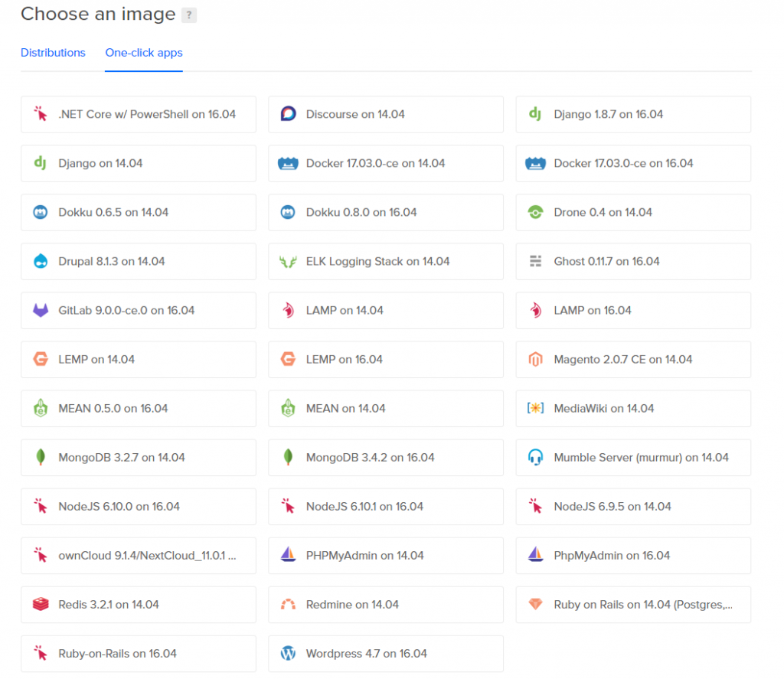Screen dimensions: 784x679
Task: Select Magento 2.0.7 CE on 14.04
Action: click(633, 360)
